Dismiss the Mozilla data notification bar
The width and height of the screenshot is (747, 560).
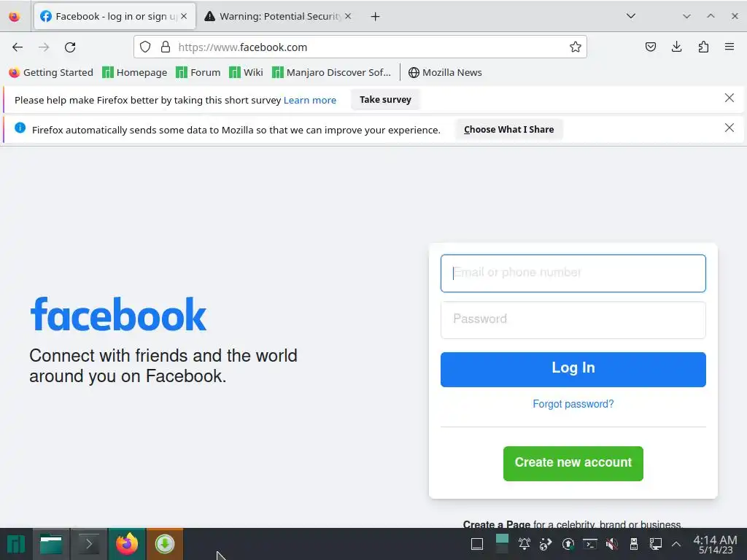729,128
